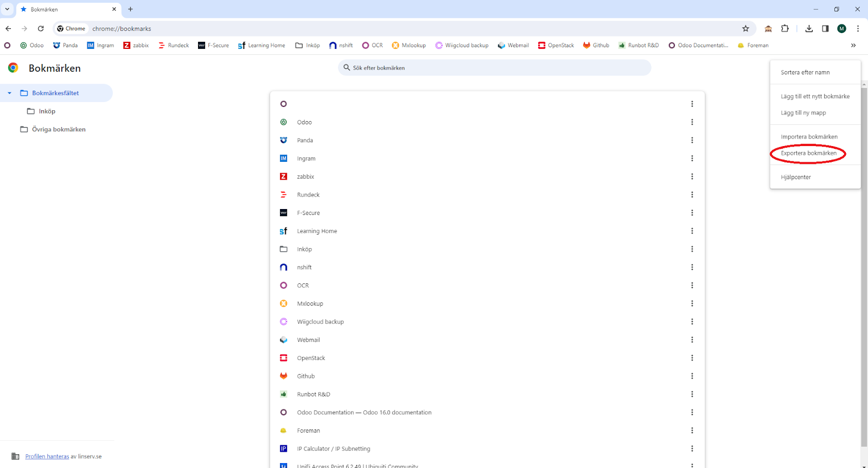
Task: Select Bokmärkesfältet folder in the sidebar
Action: click(x=55, y=93)
